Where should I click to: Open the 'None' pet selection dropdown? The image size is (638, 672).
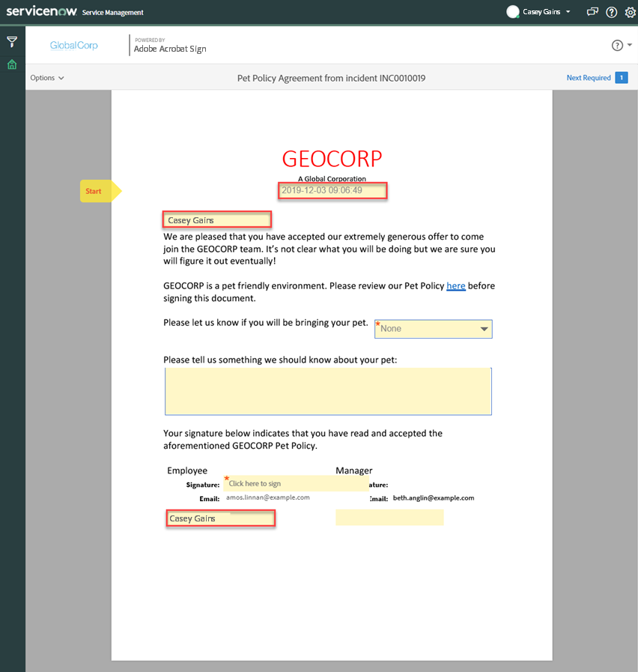click(433, 329)
